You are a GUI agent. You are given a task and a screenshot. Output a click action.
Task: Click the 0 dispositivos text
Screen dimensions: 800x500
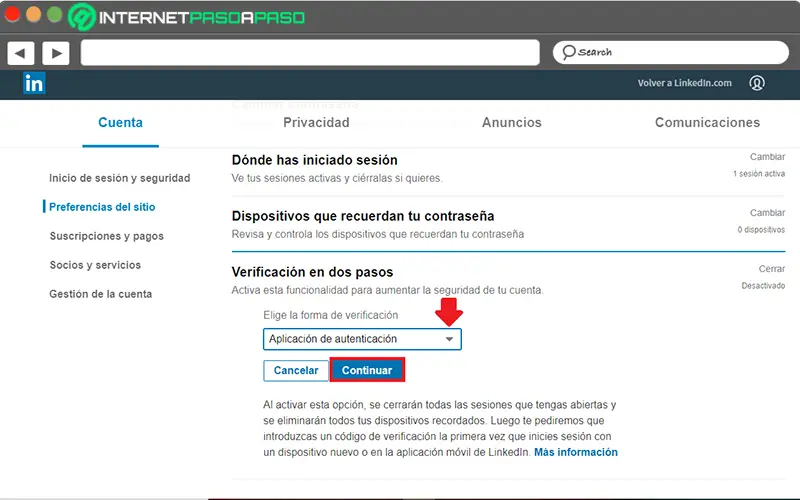click(x=761, y=230)
